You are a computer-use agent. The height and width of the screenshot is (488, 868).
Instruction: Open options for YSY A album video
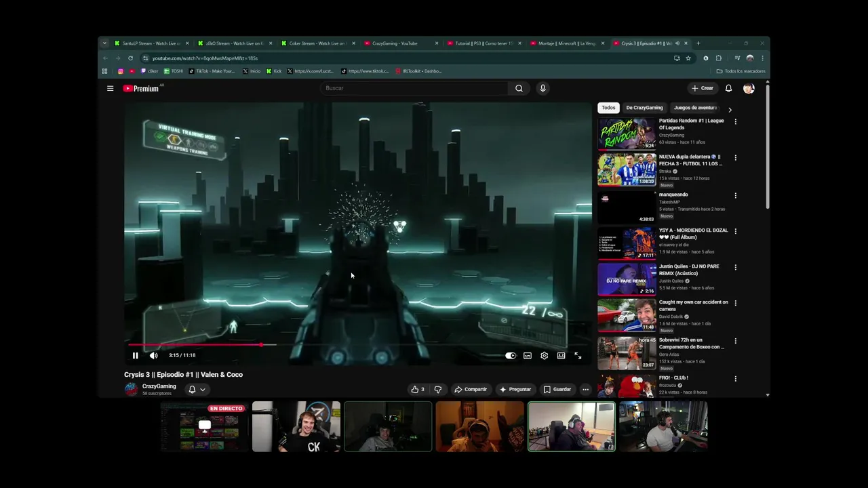735,231
